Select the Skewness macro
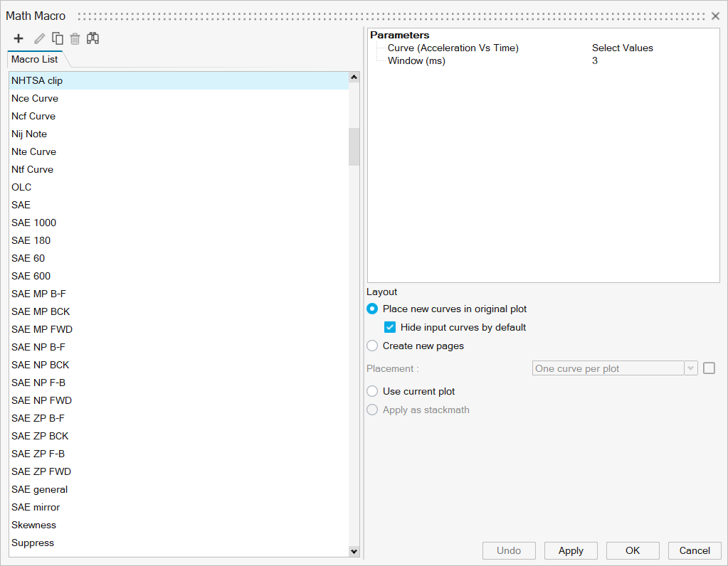This screenshot has width=728, height=566. point(179,525)
